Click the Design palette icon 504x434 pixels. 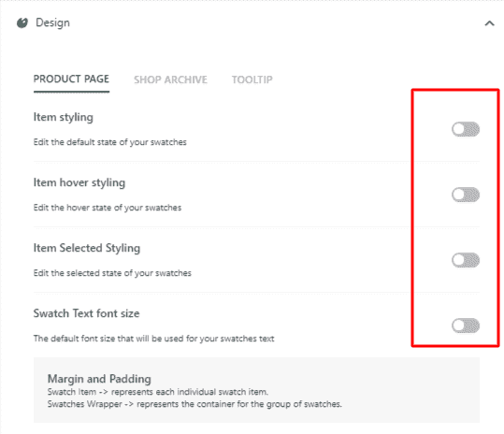[22, 22]
